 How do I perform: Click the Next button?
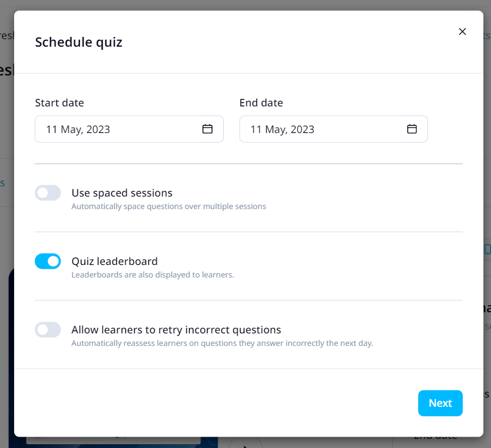(x=440, y=403)
